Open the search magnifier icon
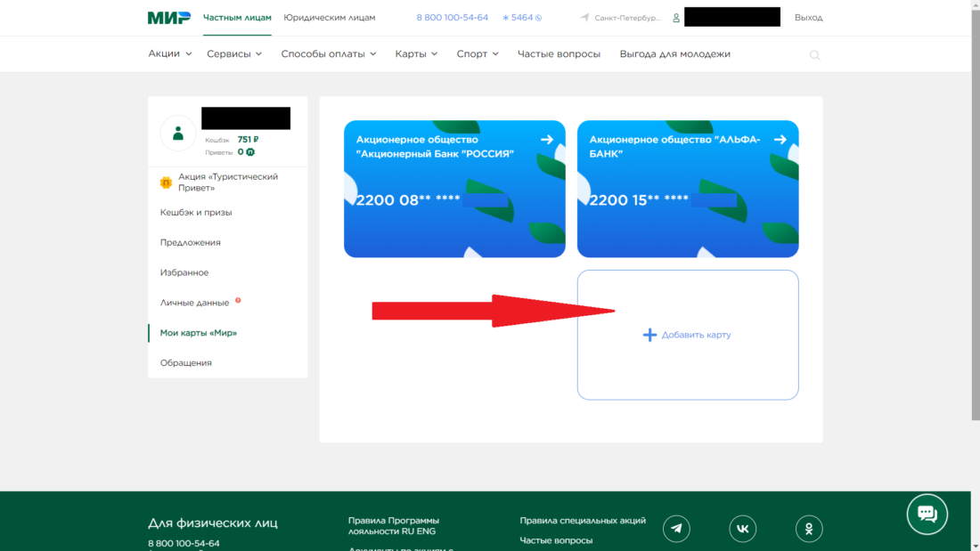Screen dimensions: 980x551 coord(814,55)
